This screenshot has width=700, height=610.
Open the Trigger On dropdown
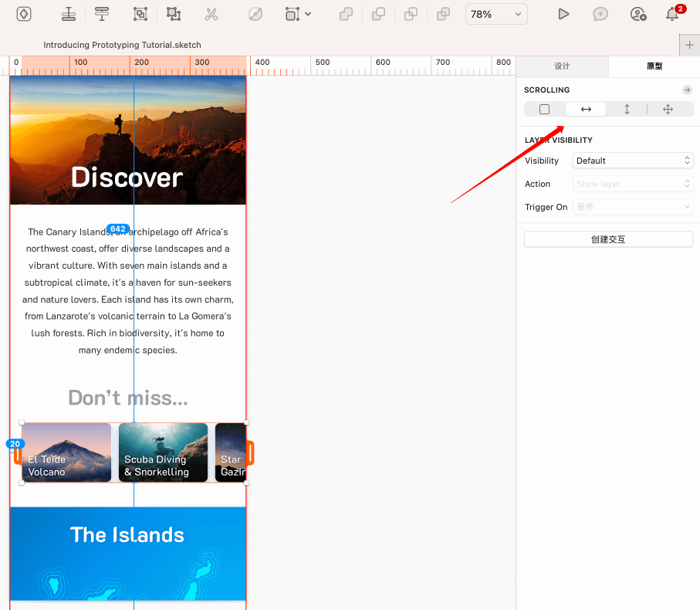[633, 207]
